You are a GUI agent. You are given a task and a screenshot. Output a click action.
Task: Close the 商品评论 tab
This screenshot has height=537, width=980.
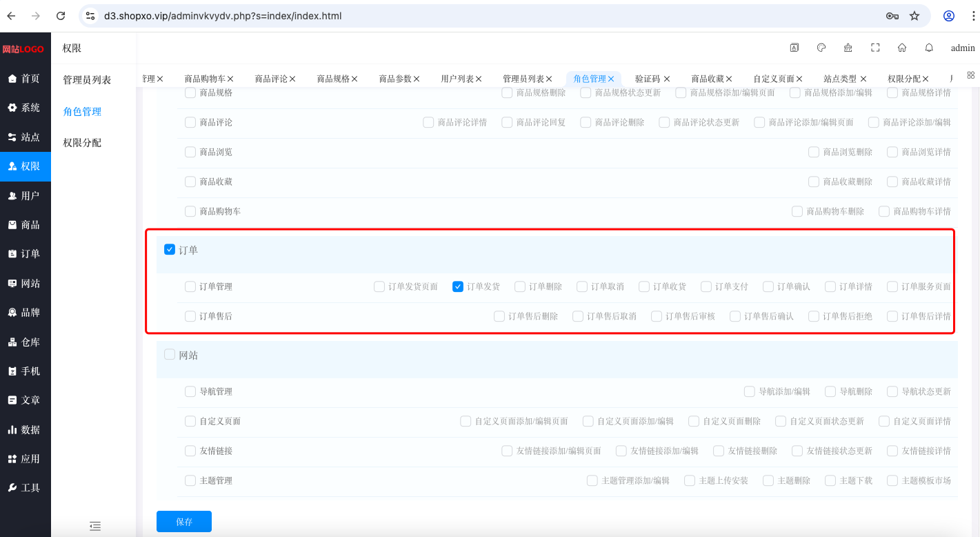click(292, 79)
